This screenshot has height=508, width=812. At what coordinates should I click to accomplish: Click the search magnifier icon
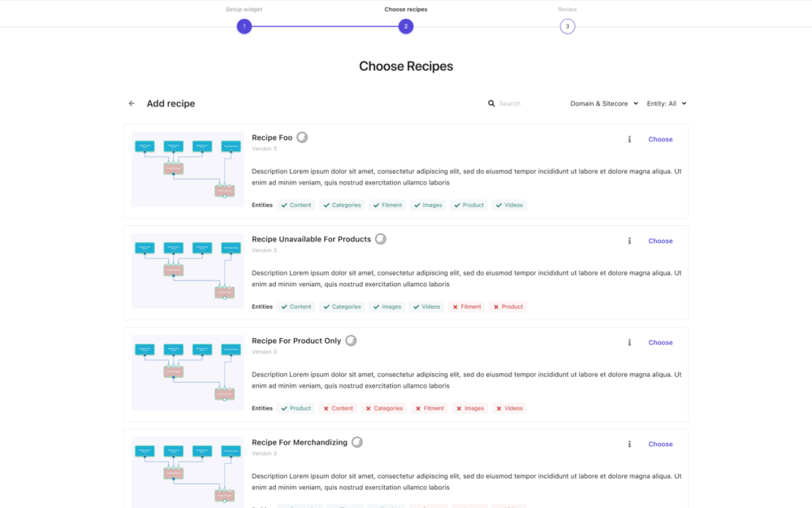[x=491, y=104]
